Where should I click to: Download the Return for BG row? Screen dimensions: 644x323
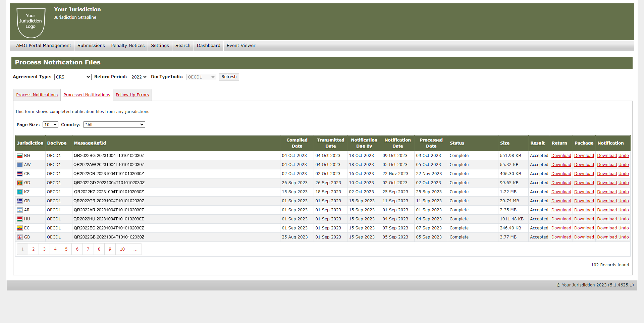[561, 156]
